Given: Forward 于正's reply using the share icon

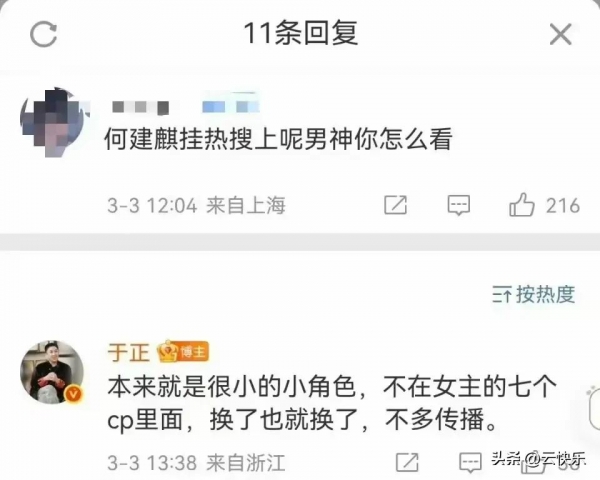Looking at the screenshot, I should 407,462.
